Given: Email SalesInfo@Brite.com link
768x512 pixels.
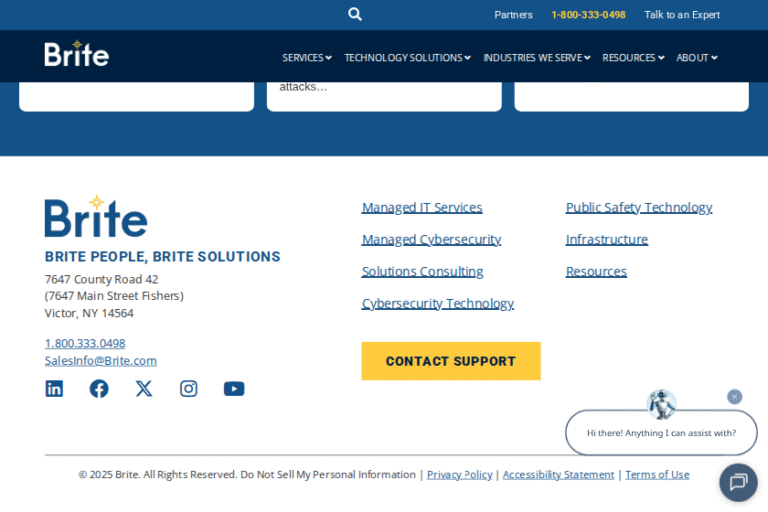Looking at the screenshot, I should (x=101, y=361).
